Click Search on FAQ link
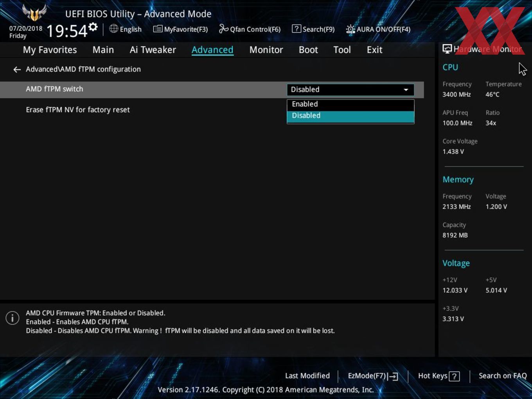 503,376
